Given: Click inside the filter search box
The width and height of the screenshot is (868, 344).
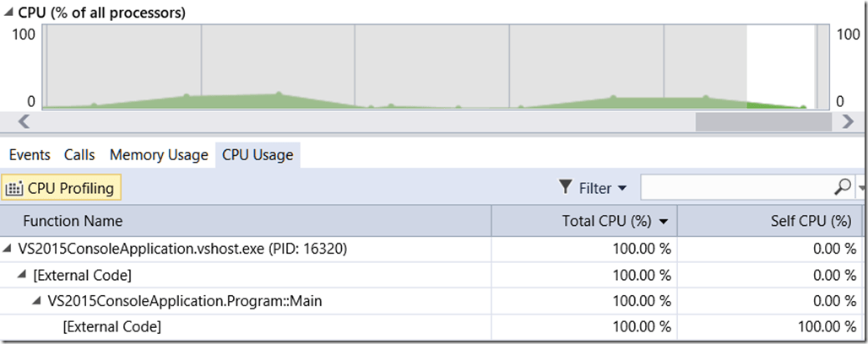Looking at the screenshot, I should 735,187.
